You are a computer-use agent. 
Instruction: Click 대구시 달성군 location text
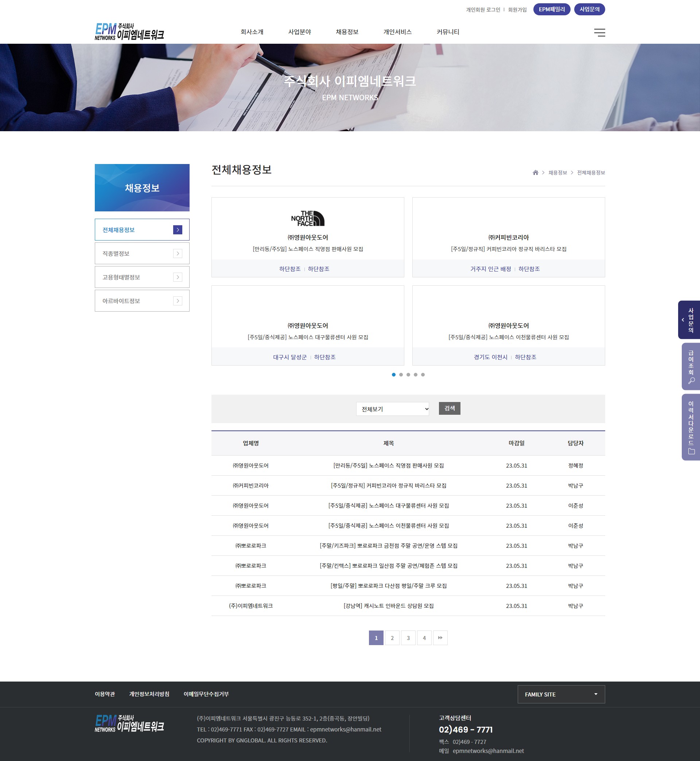(x=290, y=357)
